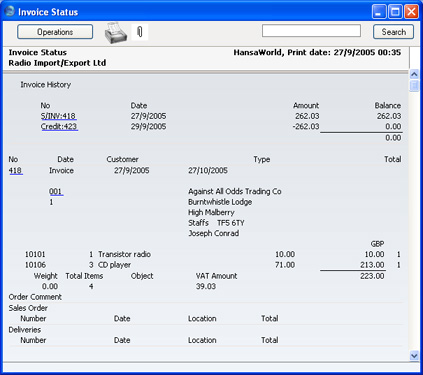Click the 71.00 unit price
This screenshot has width=423, height=375.
pos(285,265)
